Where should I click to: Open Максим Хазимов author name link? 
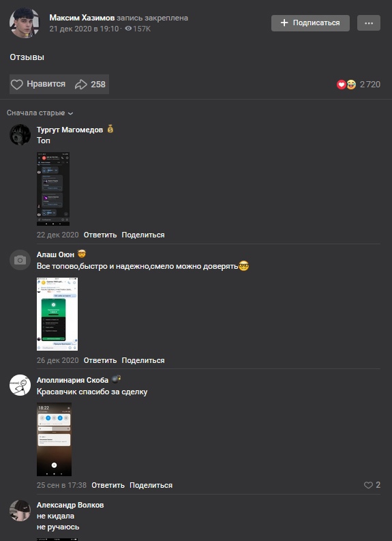(x=82, y=18)
